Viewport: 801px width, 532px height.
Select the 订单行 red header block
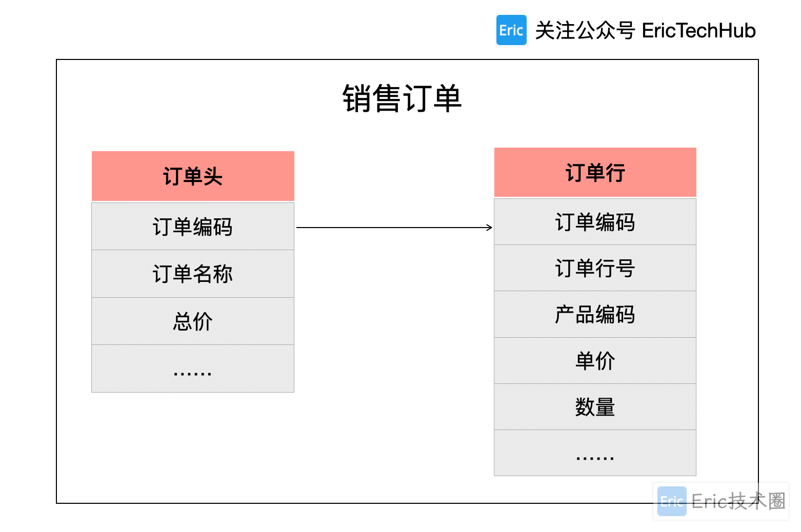click(x=595, y=172)
